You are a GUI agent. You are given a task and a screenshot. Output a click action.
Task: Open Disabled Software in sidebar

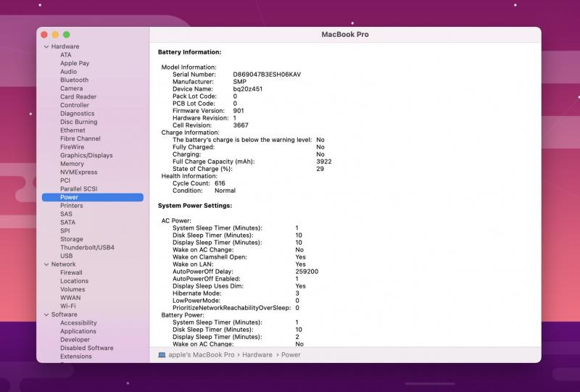click(x=86, y=348)
